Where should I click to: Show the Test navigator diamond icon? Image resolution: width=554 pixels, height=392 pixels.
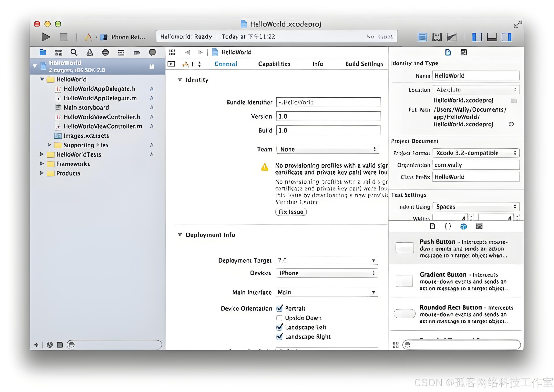pos(105,52)
